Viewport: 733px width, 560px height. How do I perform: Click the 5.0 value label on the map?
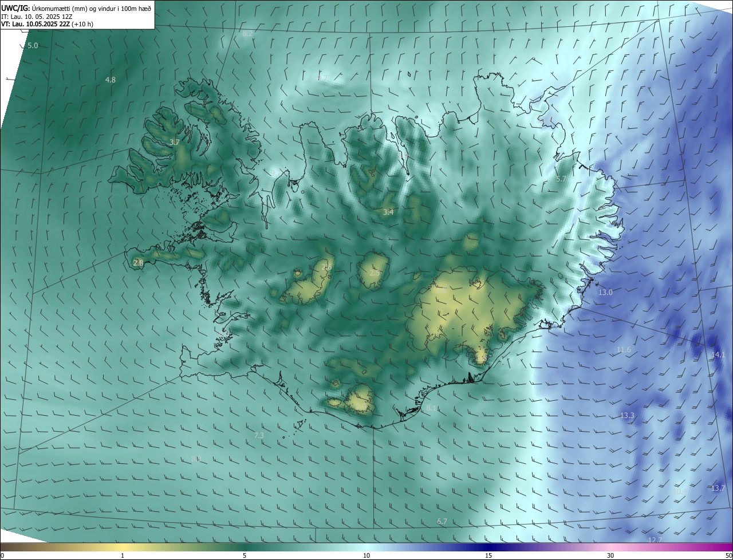pos(33,45)
